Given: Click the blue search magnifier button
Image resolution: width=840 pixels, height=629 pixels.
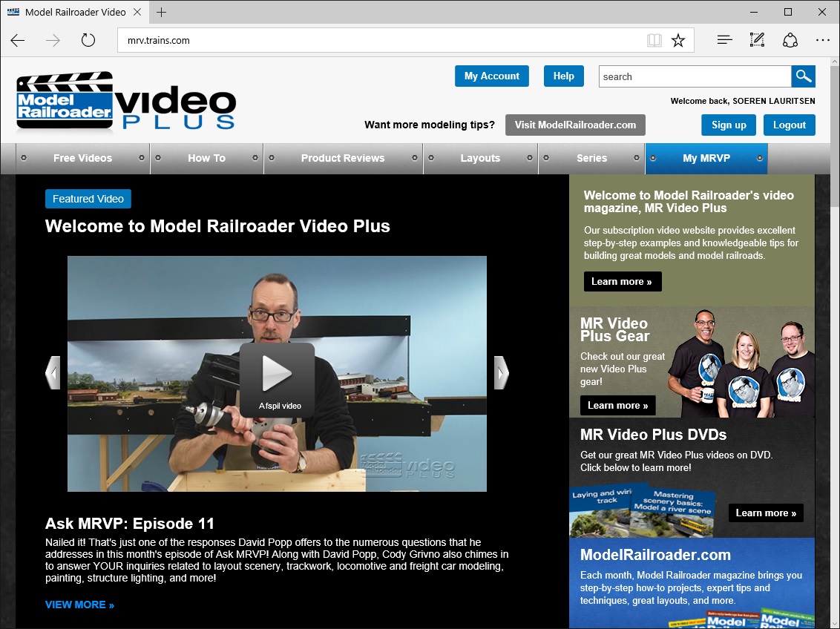Looking at the screenshot, I should (x=803, y=76).
